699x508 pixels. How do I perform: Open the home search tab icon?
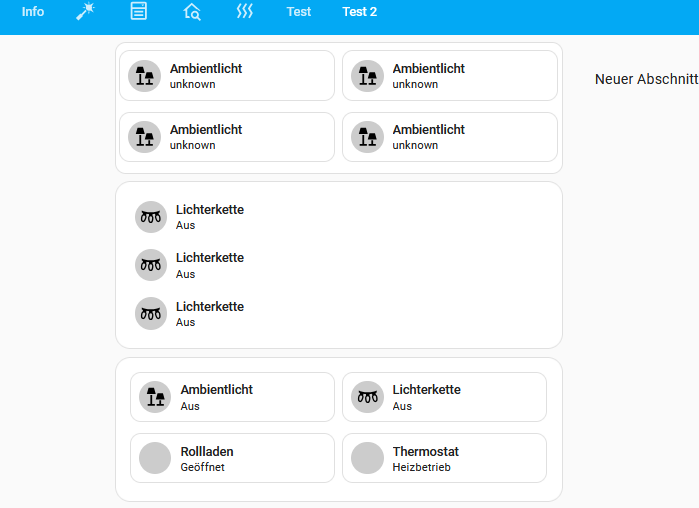[192, 12]
